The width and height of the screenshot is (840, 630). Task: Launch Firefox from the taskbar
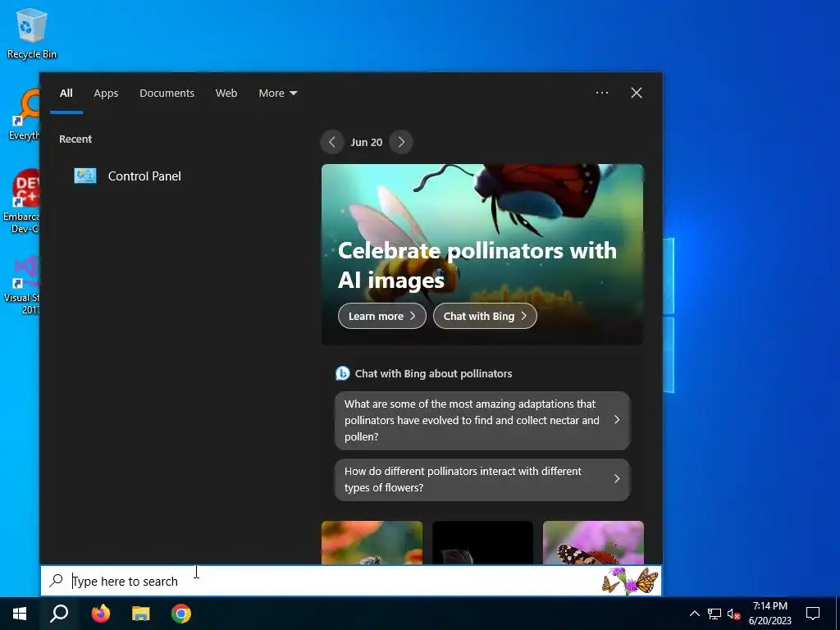coord(100,614)
